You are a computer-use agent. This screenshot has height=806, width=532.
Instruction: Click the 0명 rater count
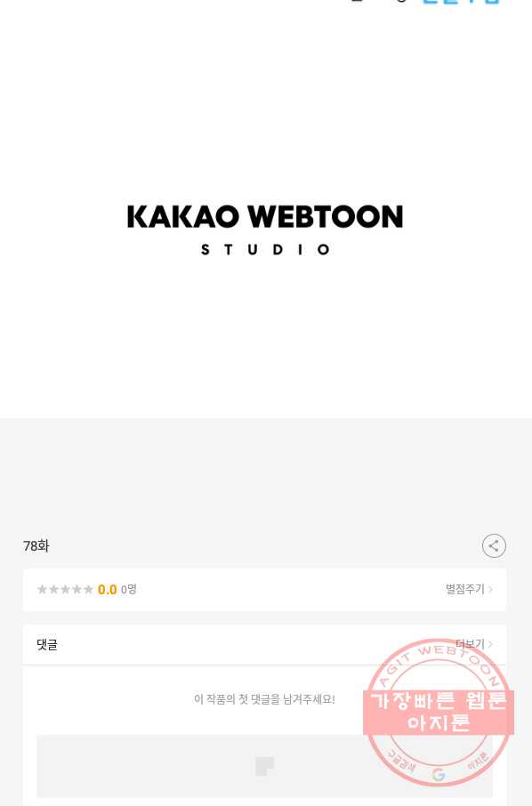[128, 590]
